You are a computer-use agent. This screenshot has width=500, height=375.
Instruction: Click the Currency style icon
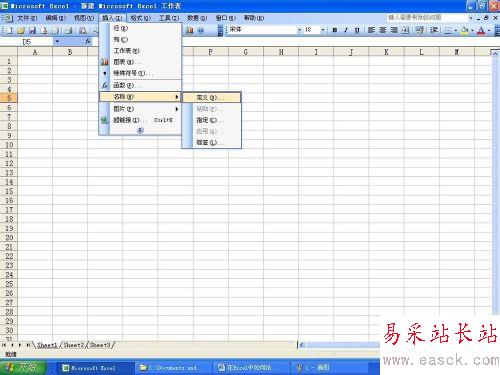[419, 30]
